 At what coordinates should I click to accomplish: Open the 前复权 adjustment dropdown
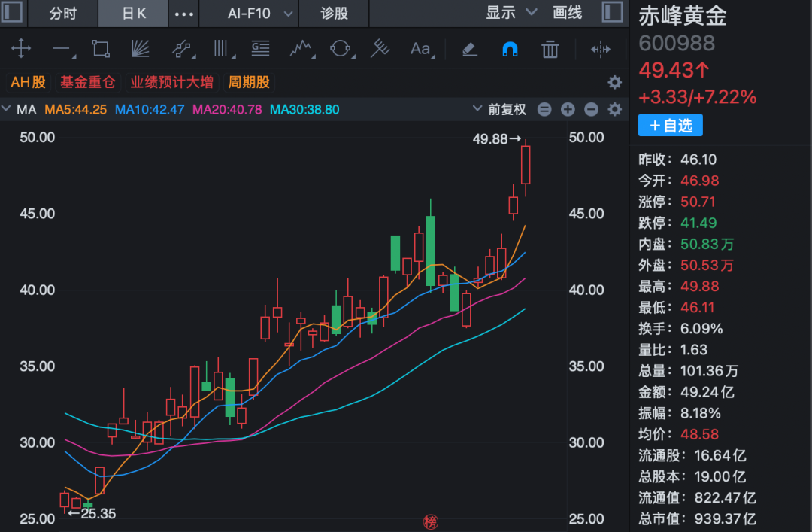tap(500, 109)
